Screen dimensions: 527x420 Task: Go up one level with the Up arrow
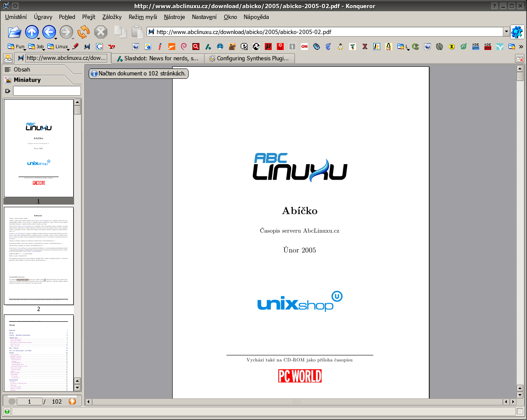click(x=32, y=32)
